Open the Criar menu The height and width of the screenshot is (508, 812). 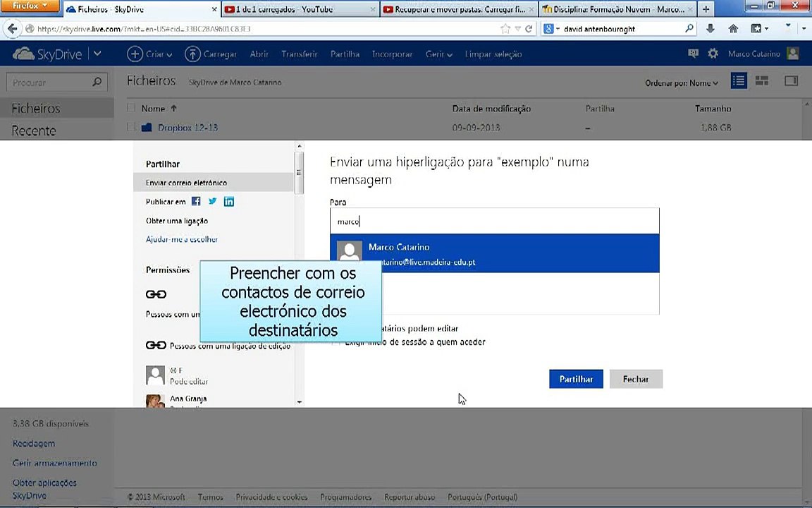(x=149, y=54)
